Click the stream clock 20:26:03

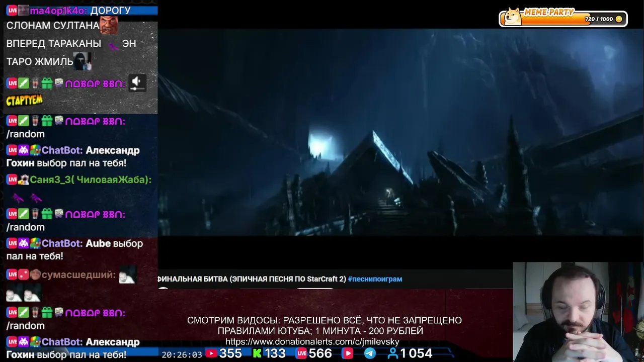pos(182,354)
